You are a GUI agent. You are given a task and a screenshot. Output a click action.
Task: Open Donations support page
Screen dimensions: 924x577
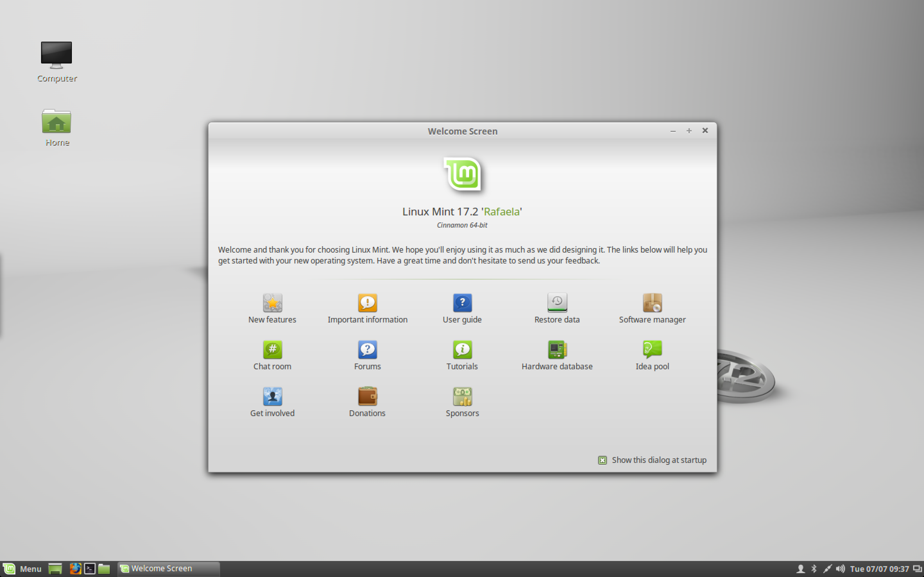(367, 398)
